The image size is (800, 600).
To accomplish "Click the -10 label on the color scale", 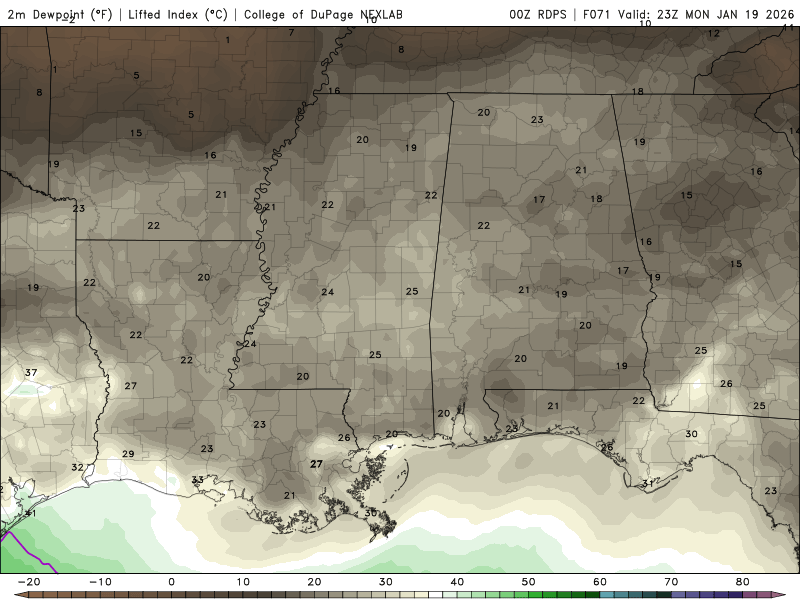I will click(x=100, y=582).
